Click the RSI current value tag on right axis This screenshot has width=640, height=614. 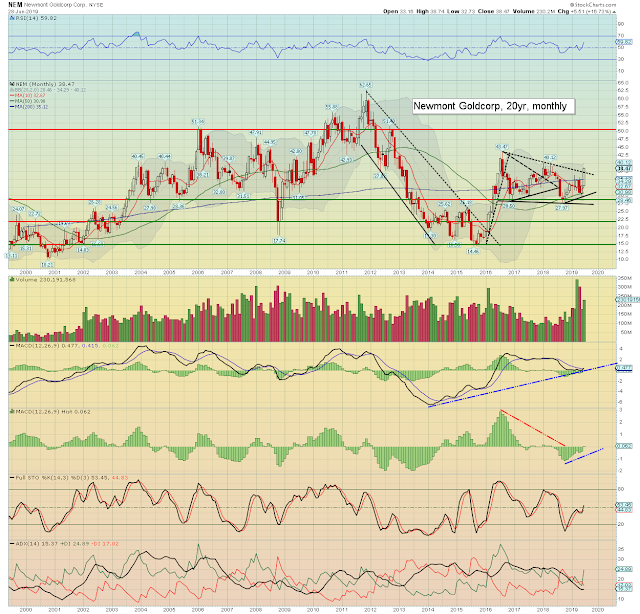point(624,42)
